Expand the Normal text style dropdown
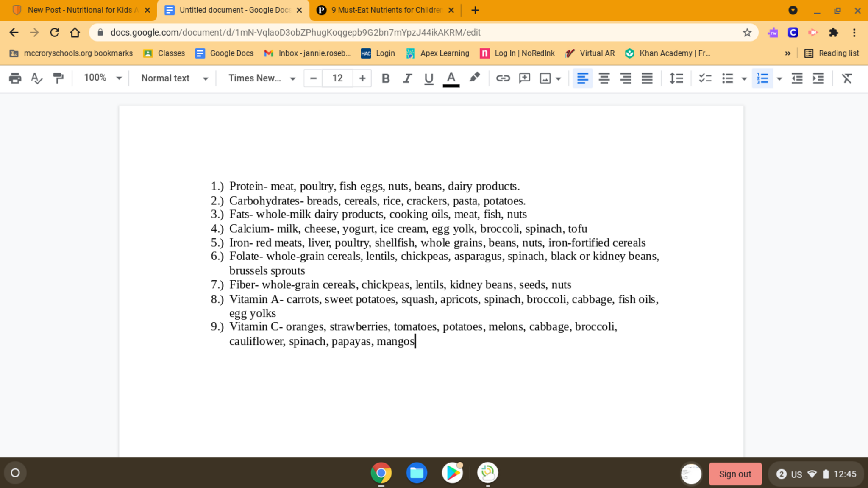Screen dimensions: 868x488 point(174,78)
